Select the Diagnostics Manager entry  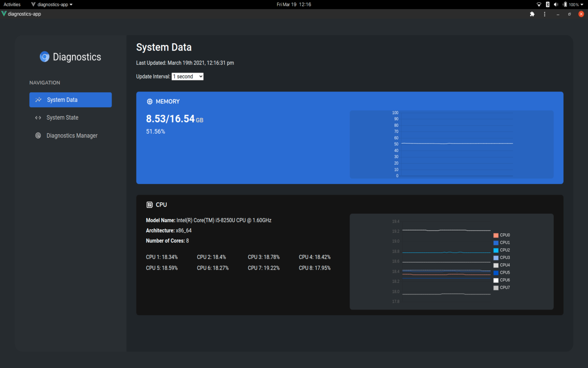point(72,135)
